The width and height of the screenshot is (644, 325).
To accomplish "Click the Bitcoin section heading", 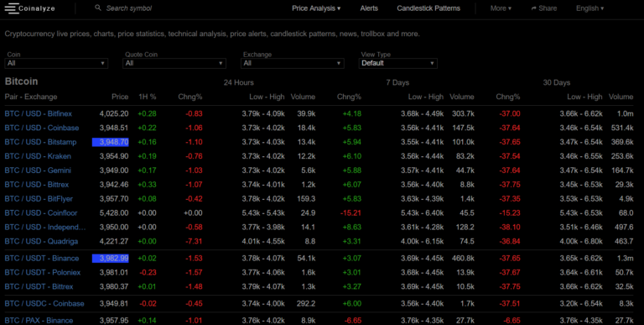I will (21, 81).
